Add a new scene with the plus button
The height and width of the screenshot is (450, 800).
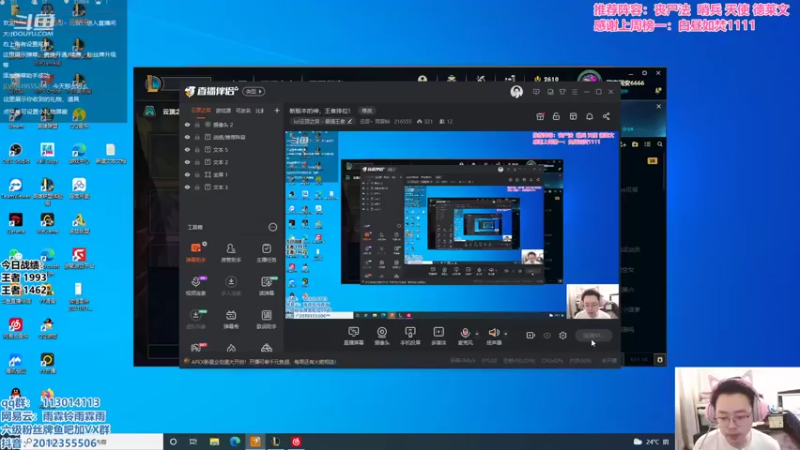pyautogui.click(x=277, y=110)
